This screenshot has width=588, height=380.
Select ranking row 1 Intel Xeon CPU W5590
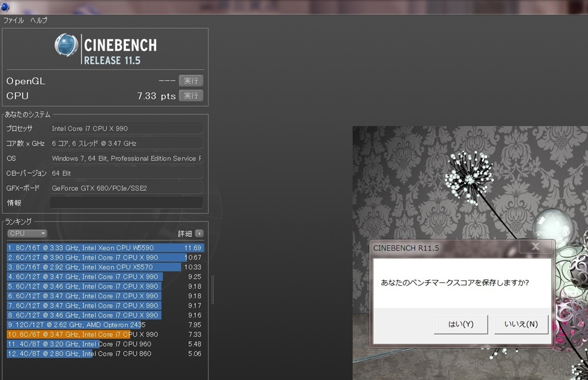(x=105, y=248)
